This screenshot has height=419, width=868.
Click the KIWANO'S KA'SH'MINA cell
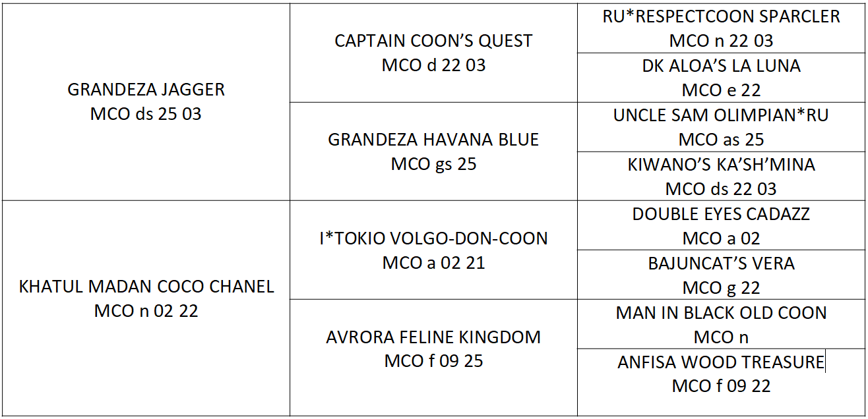click(x=722, y=176)
